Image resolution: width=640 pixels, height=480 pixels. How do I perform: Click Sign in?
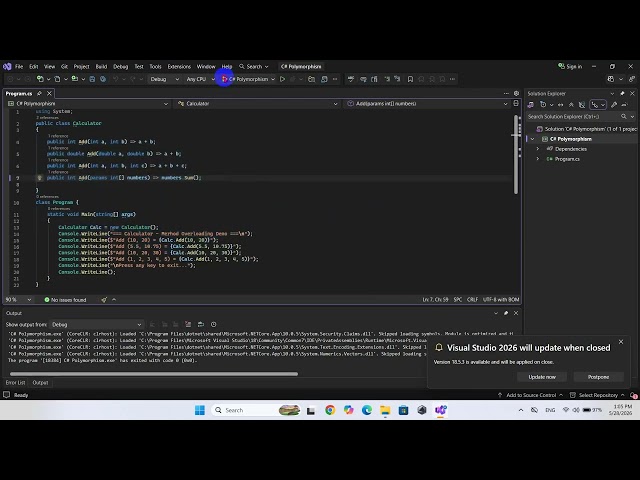point(570,67)
